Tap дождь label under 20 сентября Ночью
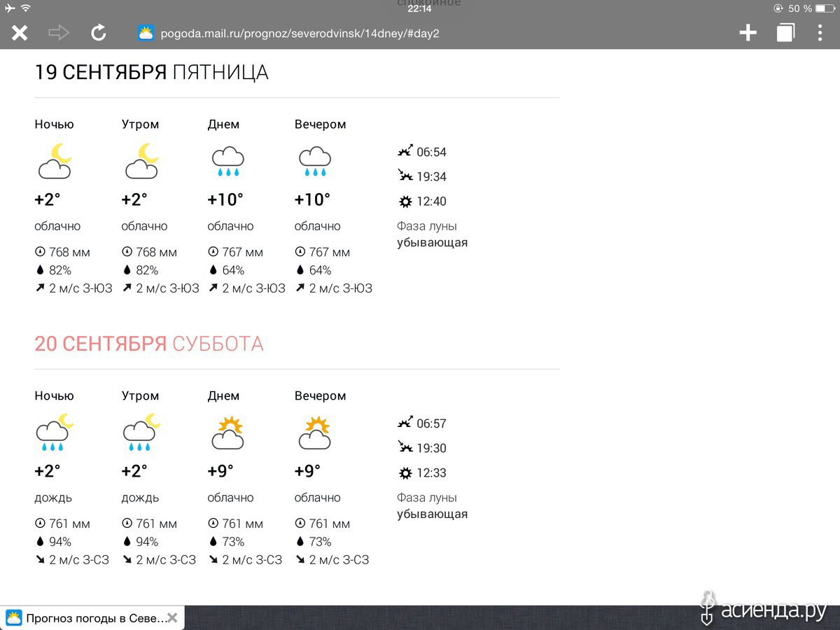Viewport: 840px width, 630px height. [x=53, y=498]
